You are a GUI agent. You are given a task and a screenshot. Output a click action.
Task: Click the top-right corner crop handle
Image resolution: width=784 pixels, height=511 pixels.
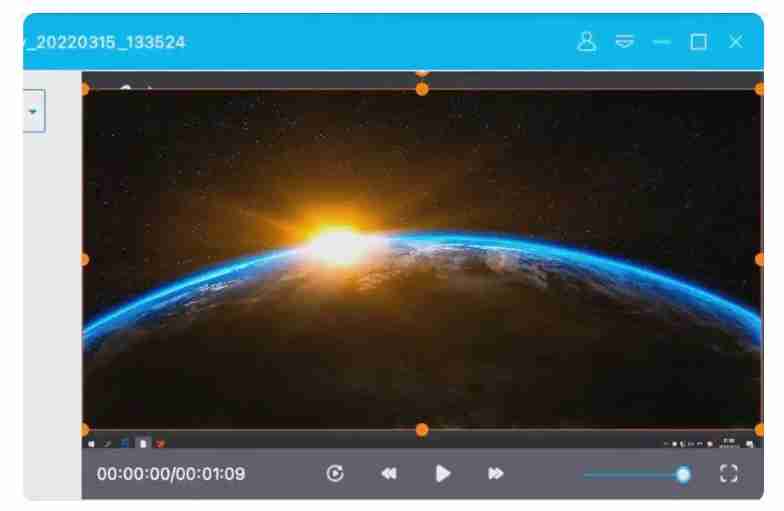point(759,90)
